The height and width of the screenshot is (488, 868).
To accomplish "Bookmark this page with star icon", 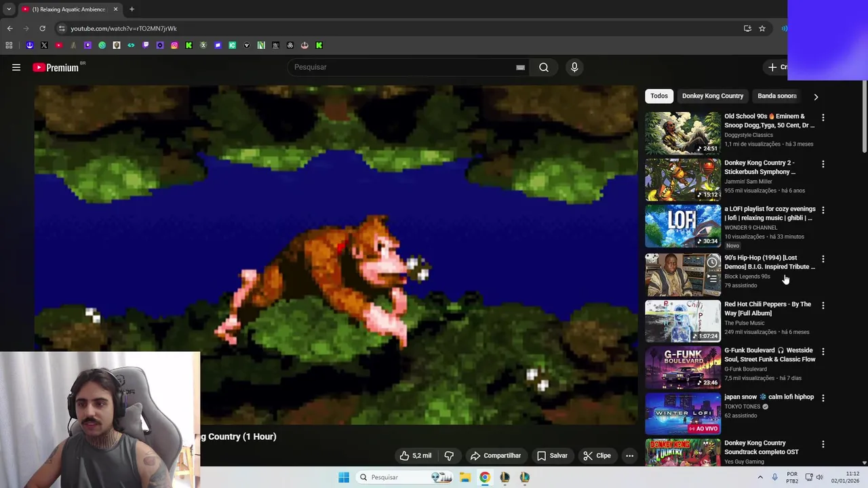I will [762, 28].
